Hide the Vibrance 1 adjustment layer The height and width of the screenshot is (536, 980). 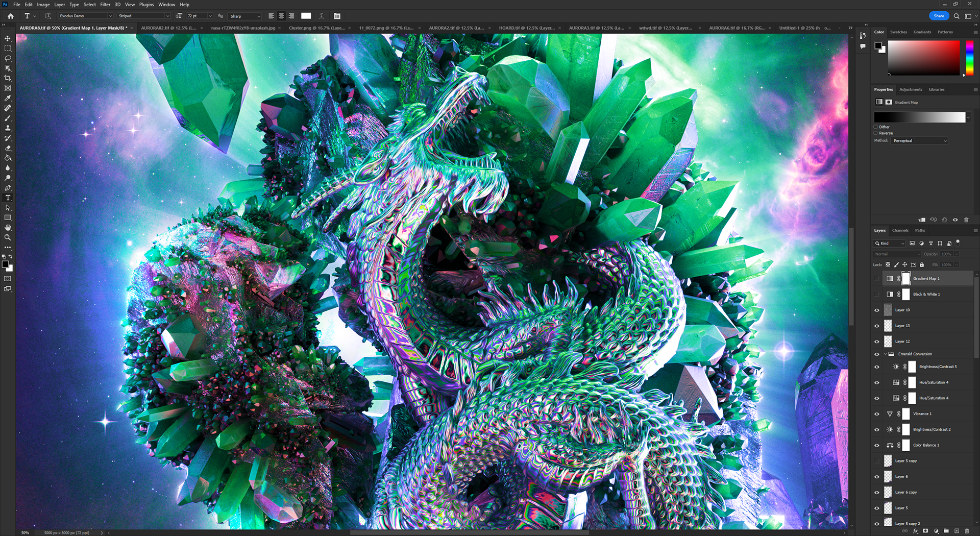[x=877, y=414]
